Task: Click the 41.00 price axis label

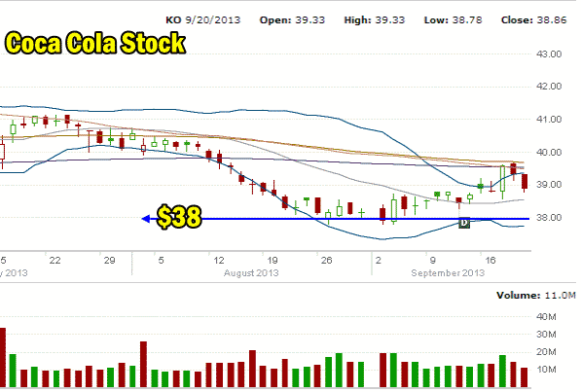Action: point(549,120)
